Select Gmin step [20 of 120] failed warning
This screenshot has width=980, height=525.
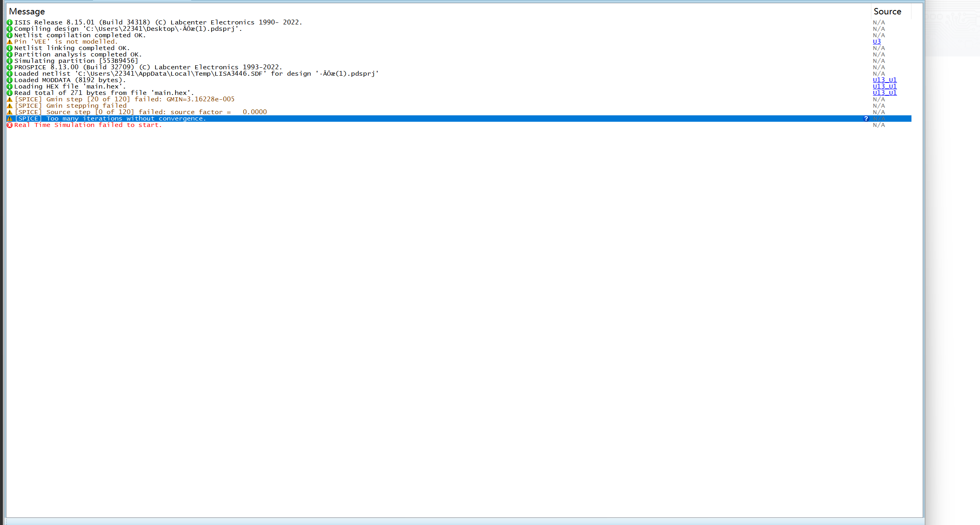(125, 99)
